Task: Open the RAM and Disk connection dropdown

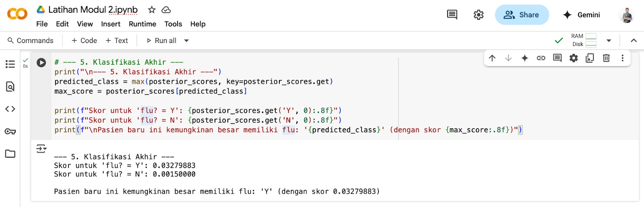Action: click(x=609, y=41)
